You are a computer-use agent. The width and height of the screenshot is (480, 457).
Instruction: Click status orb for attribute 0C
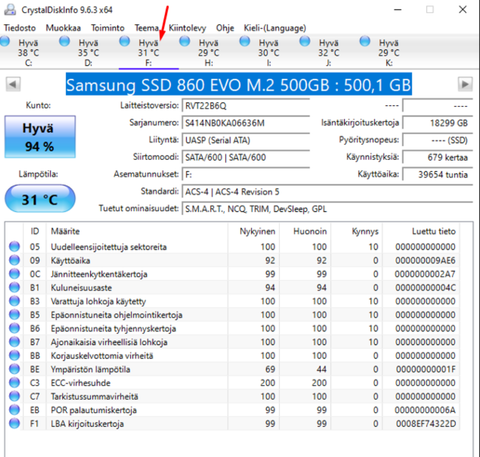tap(14, 274)
